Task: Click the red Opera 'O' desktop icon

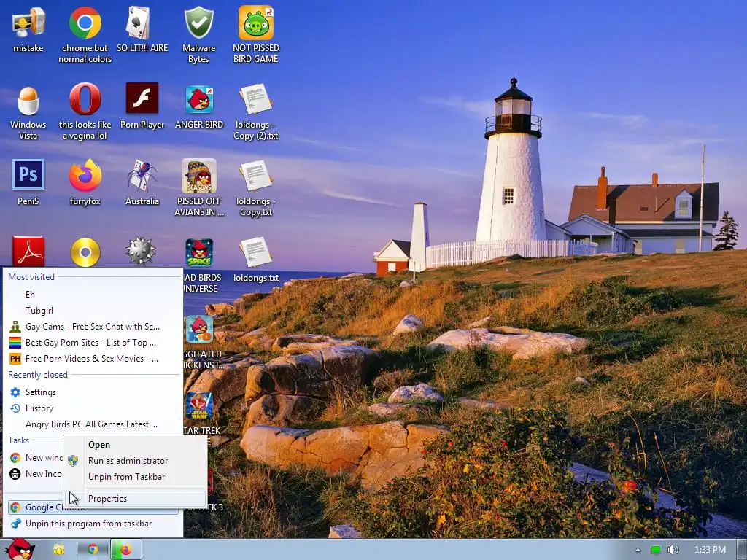Action: coord(85,99)
